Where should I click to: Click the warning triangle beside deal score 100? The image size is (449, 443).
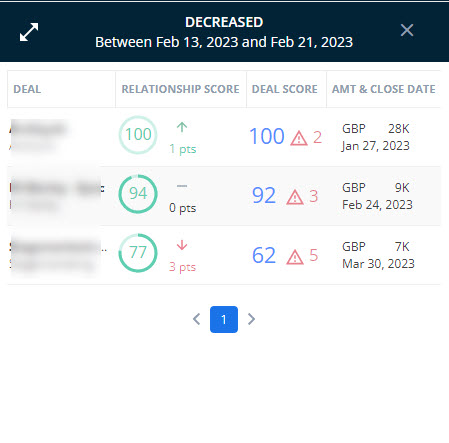click(299, 138)
